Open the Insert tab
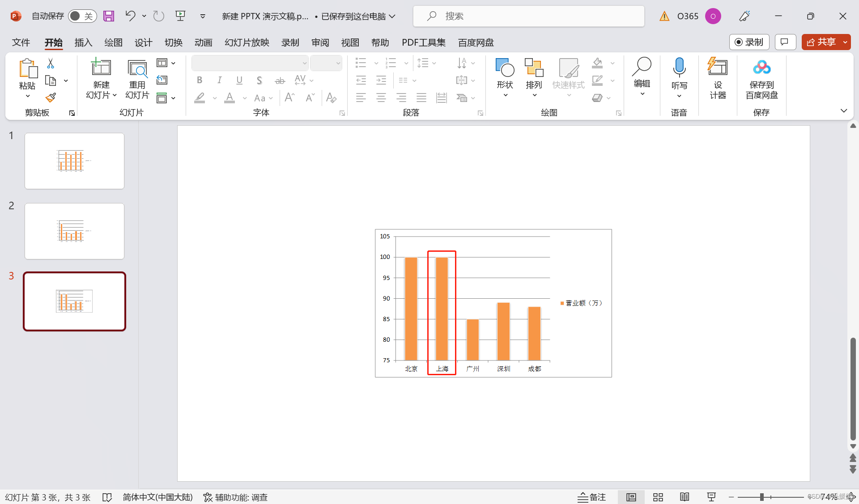Screen dimensions: 859x504 [x=83, y=42]
